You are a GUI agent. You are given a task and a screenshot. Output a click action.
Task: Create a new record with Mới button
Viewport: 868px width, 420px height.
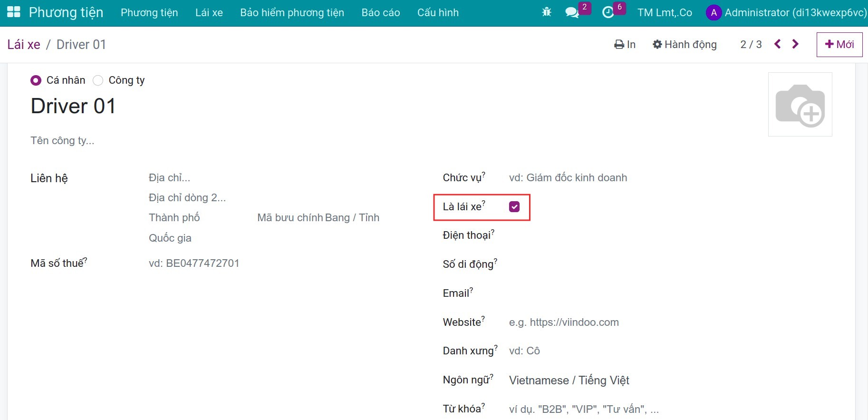point(839,44)
